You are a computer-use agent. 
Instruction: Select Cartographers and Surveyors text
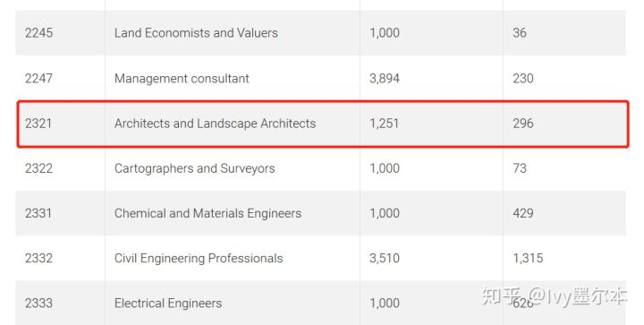point(194,168)
